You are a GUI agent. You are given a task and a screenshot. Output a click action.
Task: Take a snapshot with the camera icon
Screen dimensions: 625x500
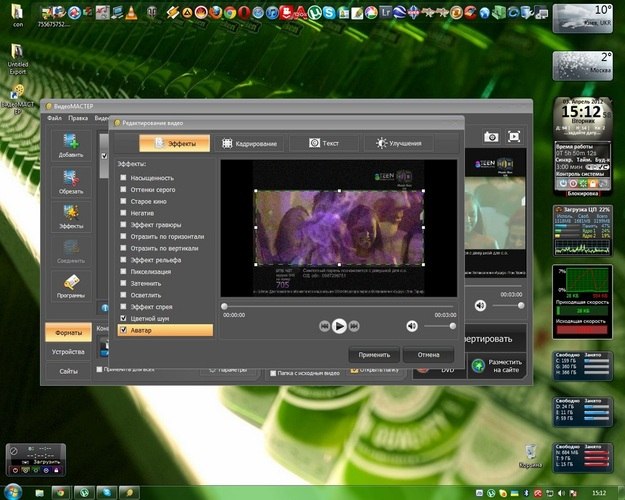tap(491, 136)
